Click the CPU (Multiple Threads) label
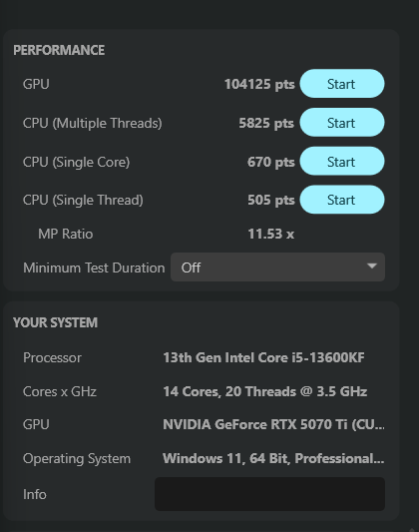This screenshot has width=419, height=532. 92,123
